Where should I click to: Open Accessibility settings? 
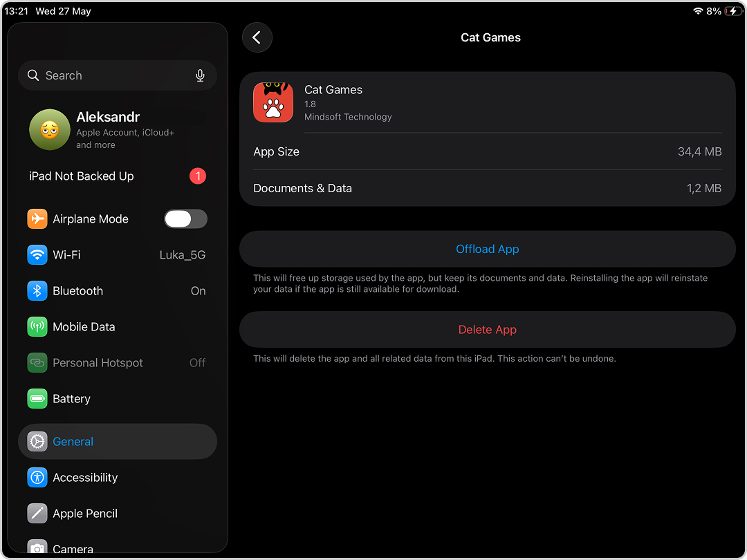point(117,478)
